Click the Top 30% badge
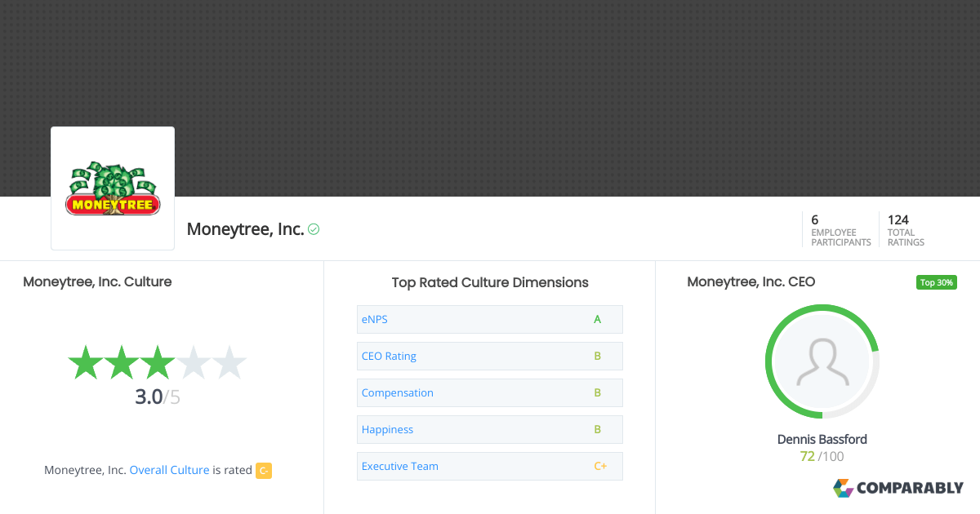Image resolution: width=980 pixels, height=514 pixels. 936,281
